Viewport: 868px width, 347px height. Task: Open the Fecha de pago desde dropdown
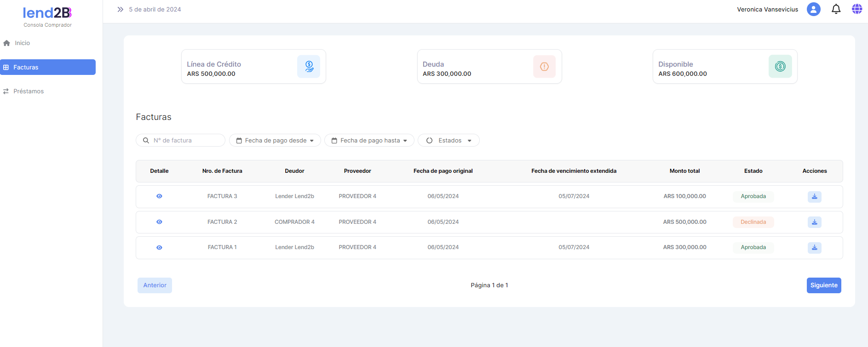275,141
